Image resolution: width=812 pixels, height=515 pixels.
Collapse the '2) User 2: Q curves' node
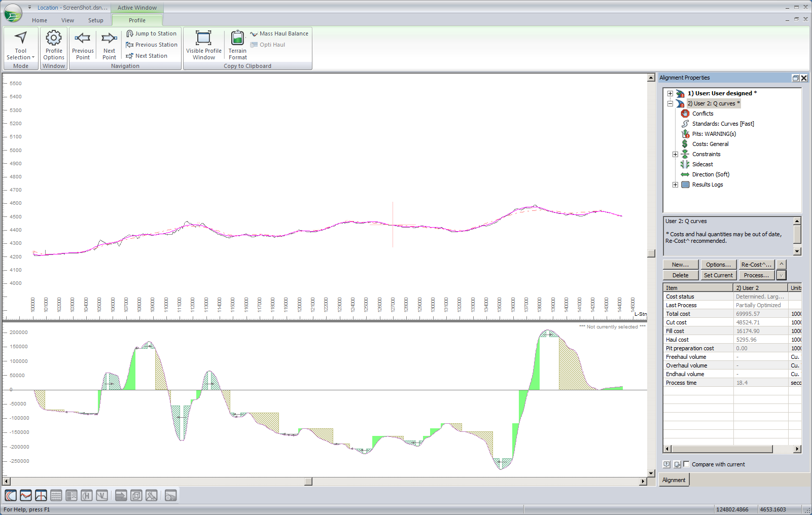point(670,103)
